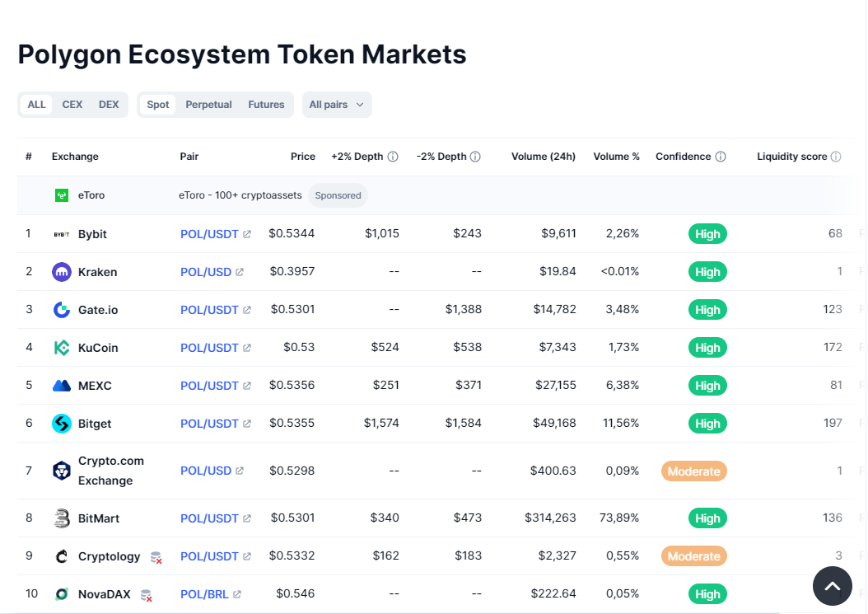The image size is (868, 614).
Task: Open the BitMart POL/USDT pair link
Action: [x=209, y=518]
